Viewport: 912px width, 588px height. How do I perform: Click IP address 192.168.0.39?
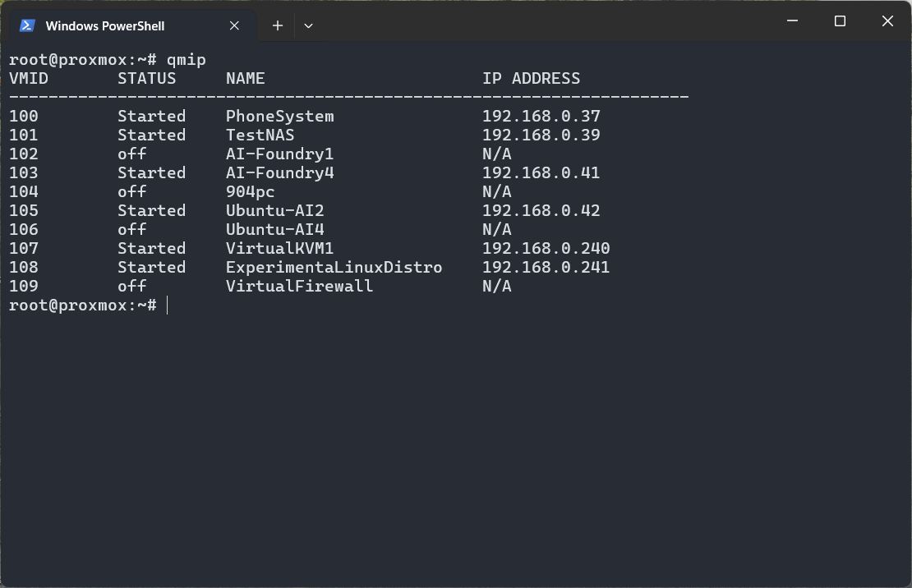point(541,135)
